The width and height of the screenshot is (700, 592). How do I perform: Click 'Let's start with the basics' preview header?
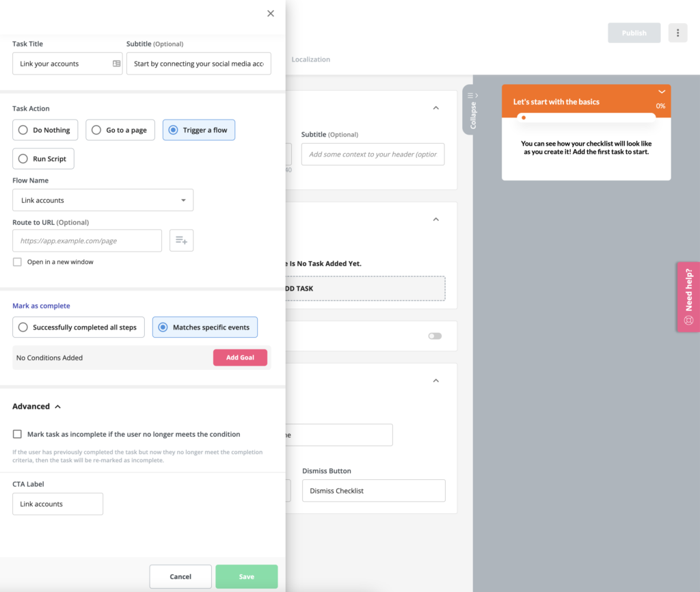pyautogui.click(x=556, y=102)
